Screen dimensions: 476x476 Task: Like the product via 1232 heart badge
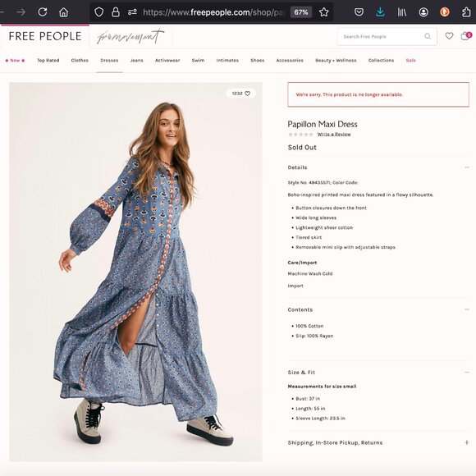click(x=241, y=94)
